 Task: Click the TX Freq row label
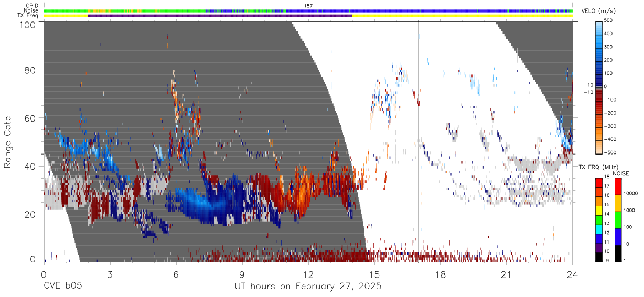point(29,15)
